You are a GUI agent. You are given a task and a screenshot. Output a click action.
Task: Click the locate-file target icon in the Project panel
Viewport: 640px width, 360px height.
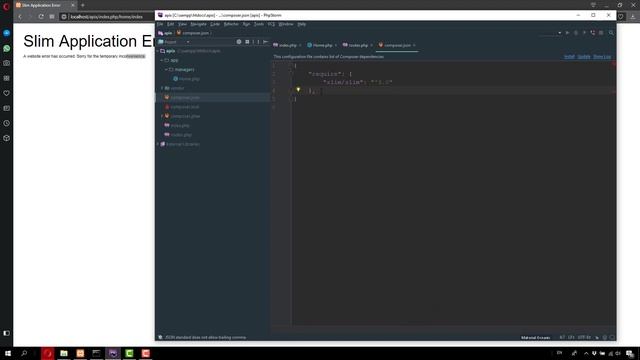pos(239,42)
